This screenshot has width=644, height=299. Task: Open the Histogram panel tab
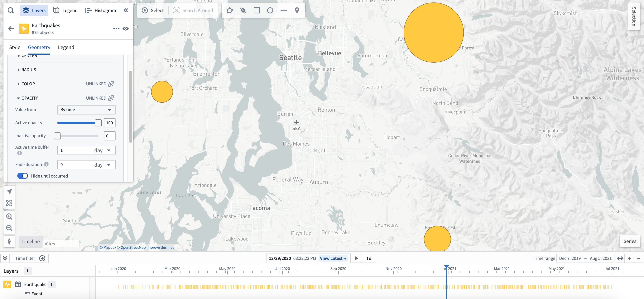[x=101, y=11]
